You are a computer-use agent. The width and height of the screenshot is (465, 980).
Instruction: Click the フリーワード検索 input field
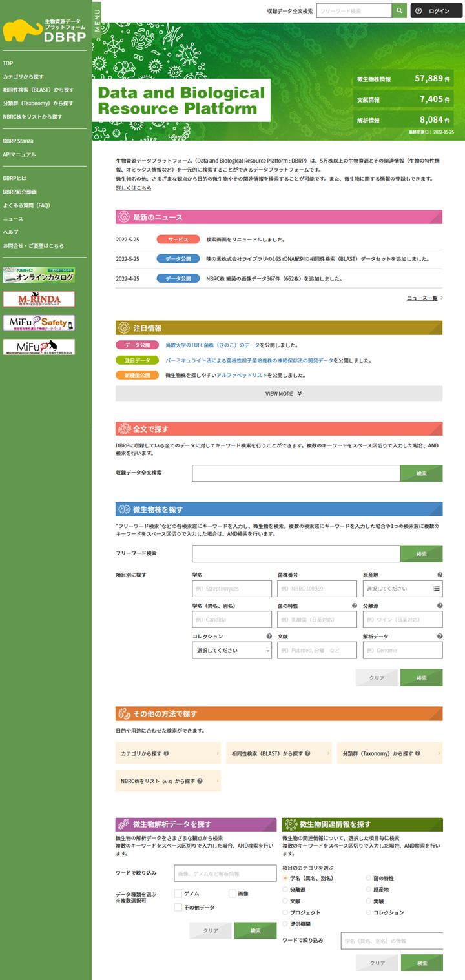click(296, 554)
